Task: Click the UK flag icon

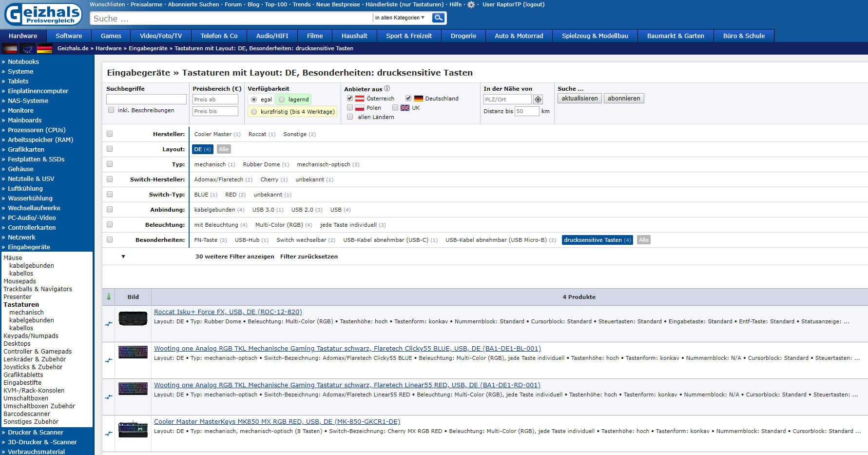Action: [405, 108]
